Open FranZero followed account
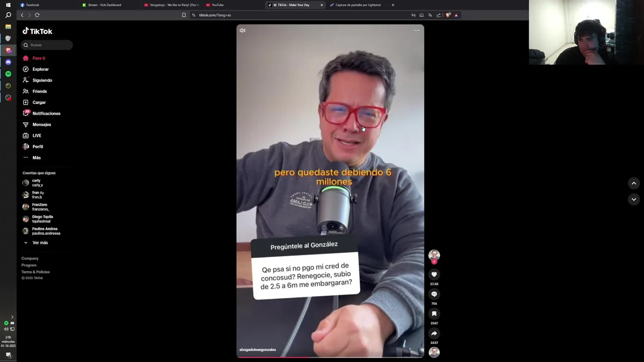 36,207
